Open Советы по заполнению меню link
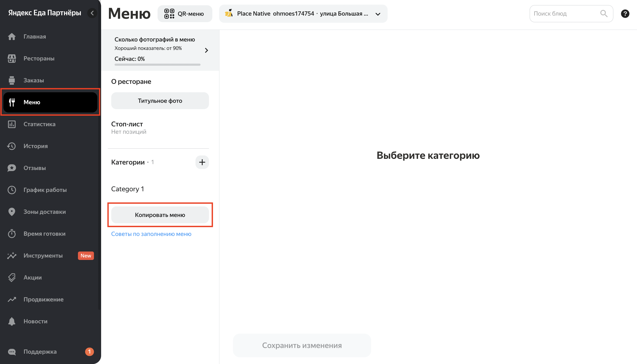Viewport: 637px width, 364px height. (151, 234)
